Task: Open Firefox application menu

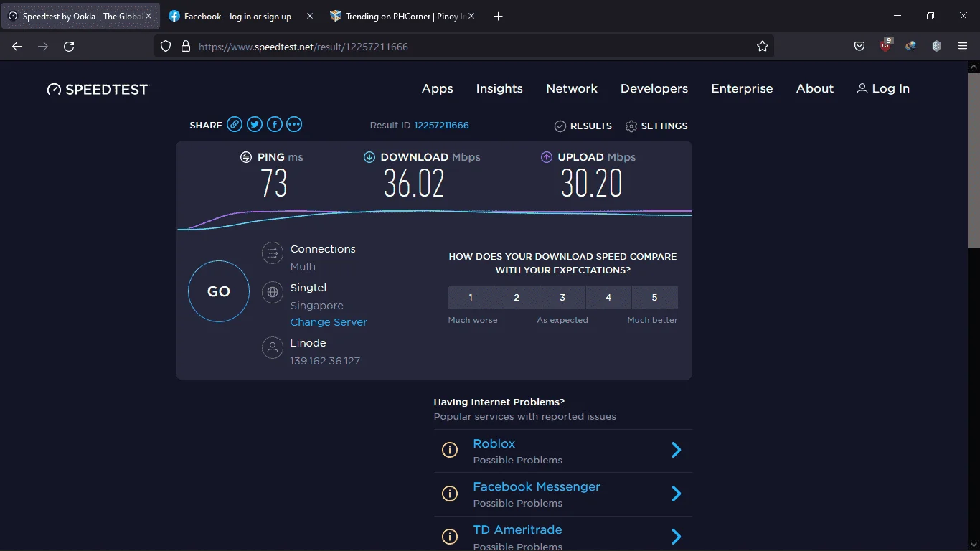Action: pyautogui.click(x=963, y=46)
